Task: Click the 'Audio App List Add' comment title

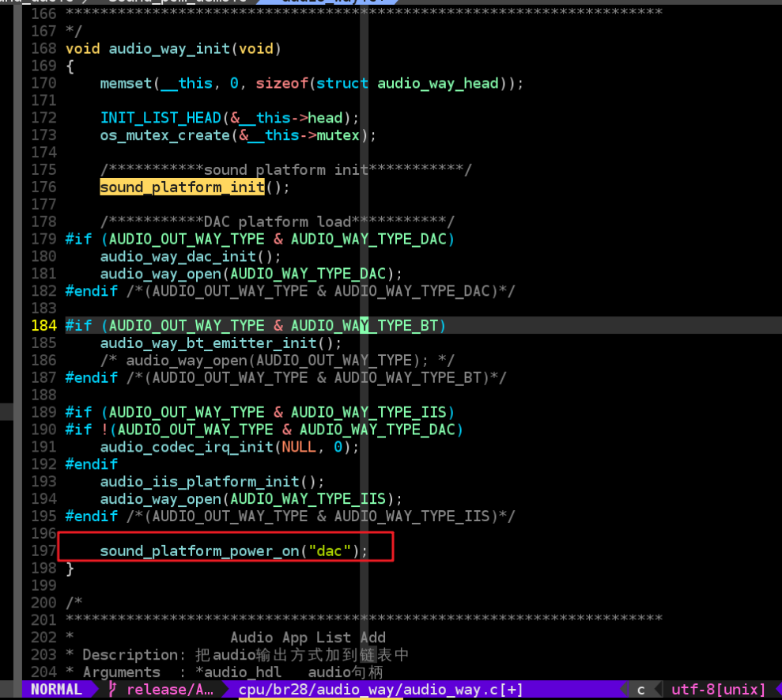Action: point(308,638)
